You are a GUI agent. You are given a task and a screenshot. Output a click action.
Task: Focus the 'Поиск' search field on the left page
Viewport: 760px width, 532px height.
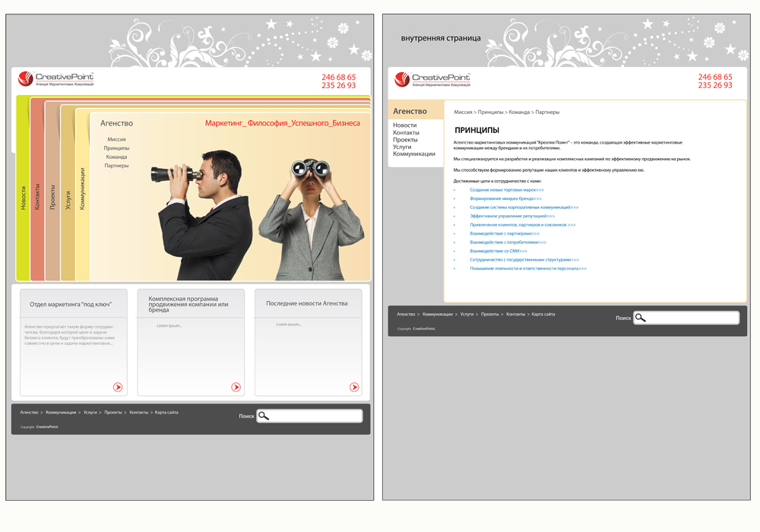pos(310,416)
